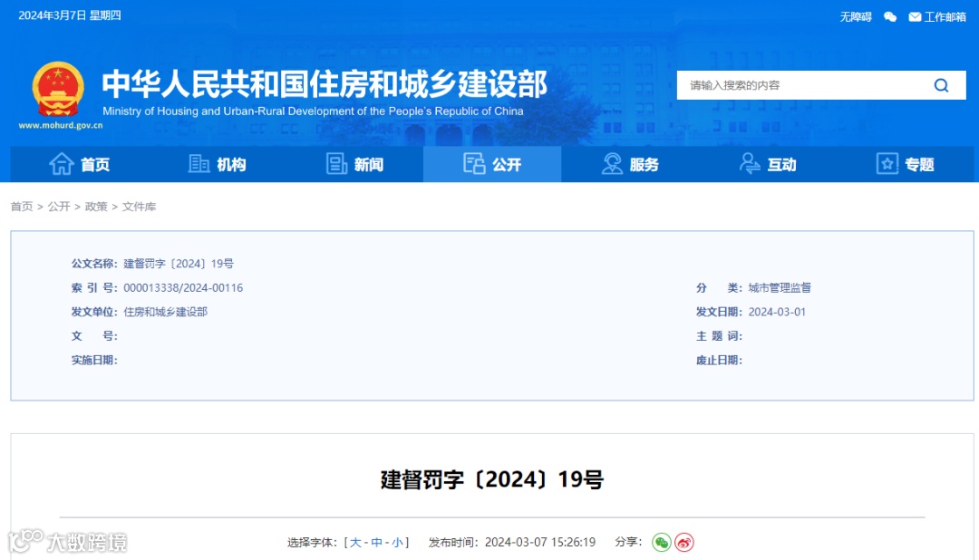Image resolution: width=979 pixels, height=560 pixels.
Task: Go to 文件库 in breadcrumb
Action: tap(139, 207)
